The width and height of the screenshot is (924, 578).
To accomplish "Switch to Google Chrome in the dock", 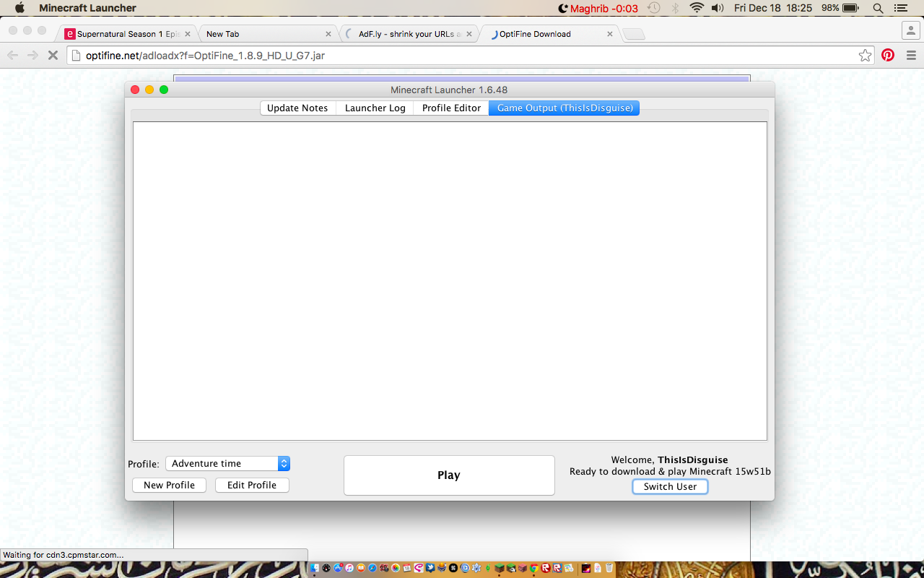I will pos(534,568).
